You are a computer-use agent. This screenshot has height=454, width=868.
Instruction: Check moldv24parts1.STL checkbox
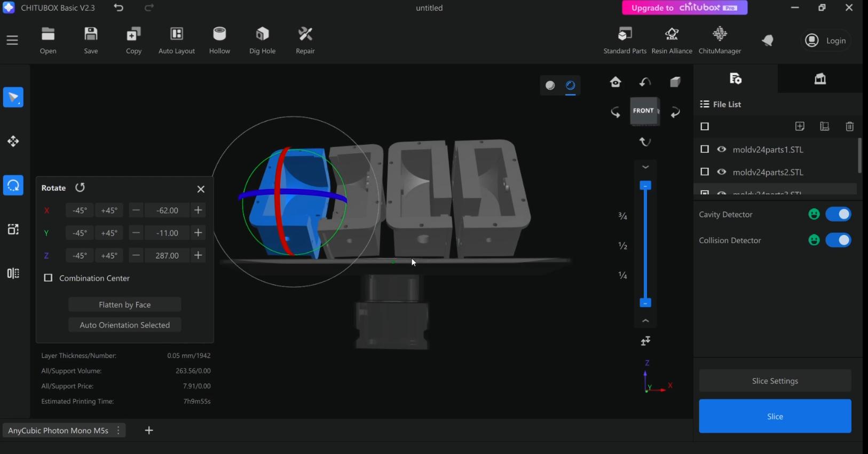point(705,149)
